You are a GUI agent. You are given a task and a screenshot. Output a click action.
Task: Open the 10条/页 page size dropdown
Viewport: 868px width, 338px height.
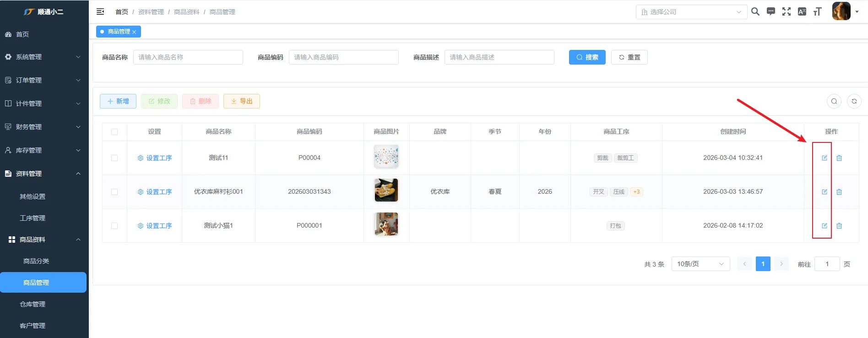click(x=700, y=264)
